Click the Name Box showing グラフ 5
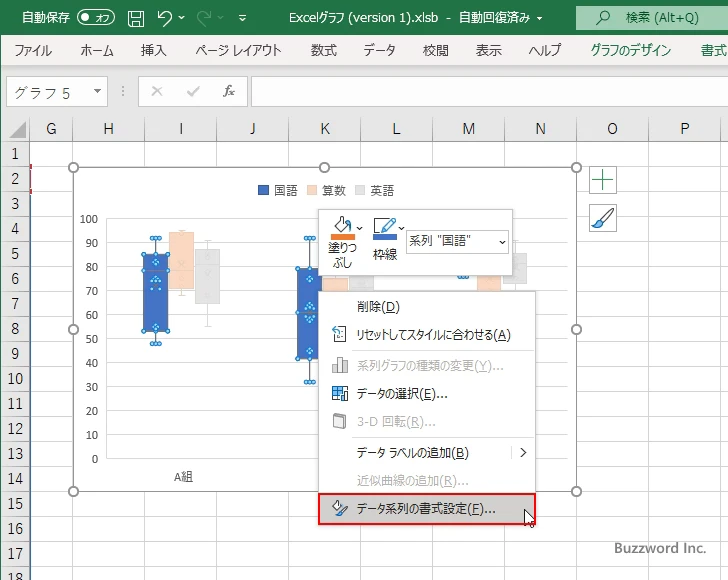Image resolution: width=728 pixels, height=580 pixels. coord(50,92)
